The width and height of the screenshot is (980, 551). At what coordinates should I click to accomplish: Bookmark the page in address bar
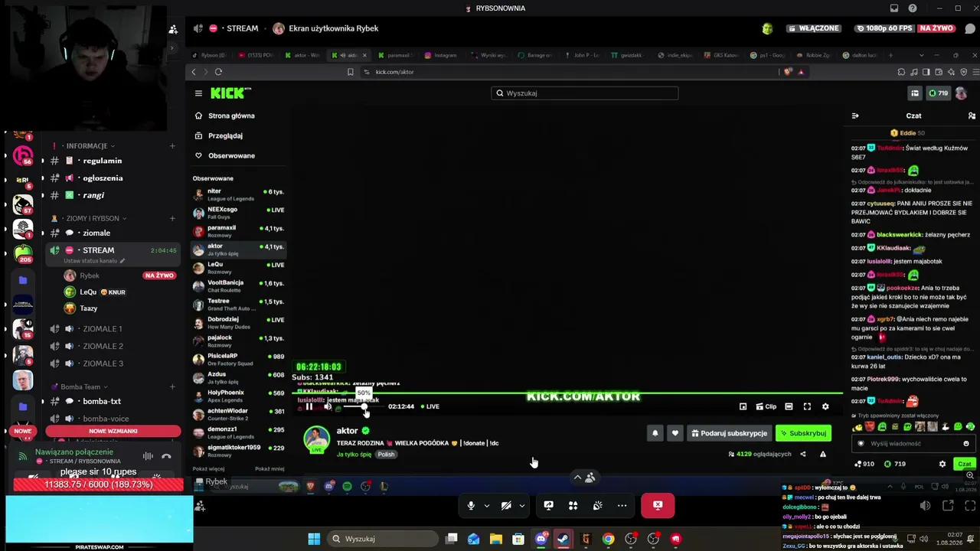(351, 72)
